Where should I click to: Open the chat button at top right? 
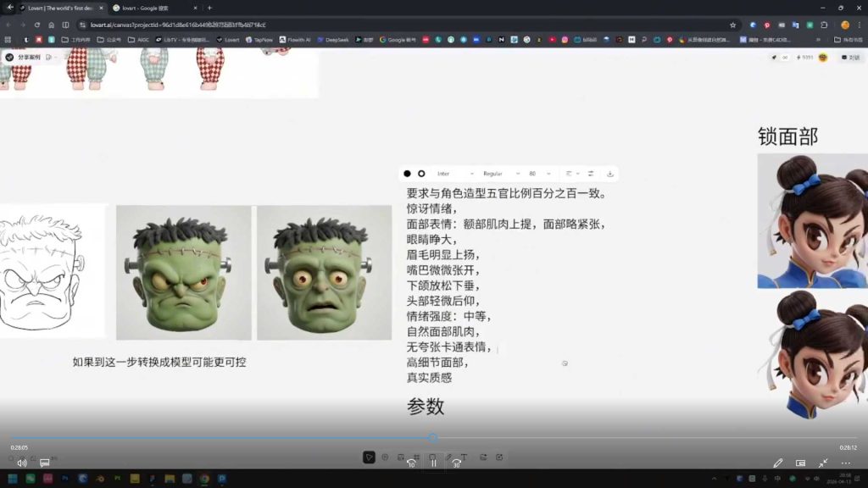[x=850, y=58]
